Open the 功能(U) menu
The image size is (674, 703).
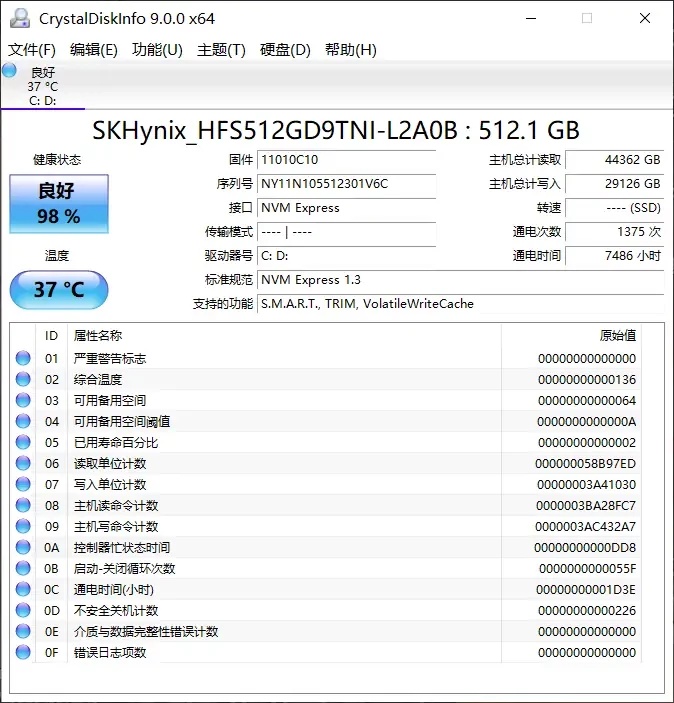pyautogui.click(x=157, y=50)
